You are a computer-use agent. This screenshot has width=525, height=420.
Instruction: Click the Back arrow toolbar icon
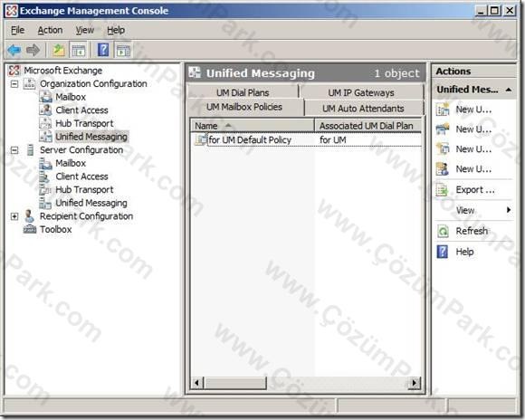point(14,51)
